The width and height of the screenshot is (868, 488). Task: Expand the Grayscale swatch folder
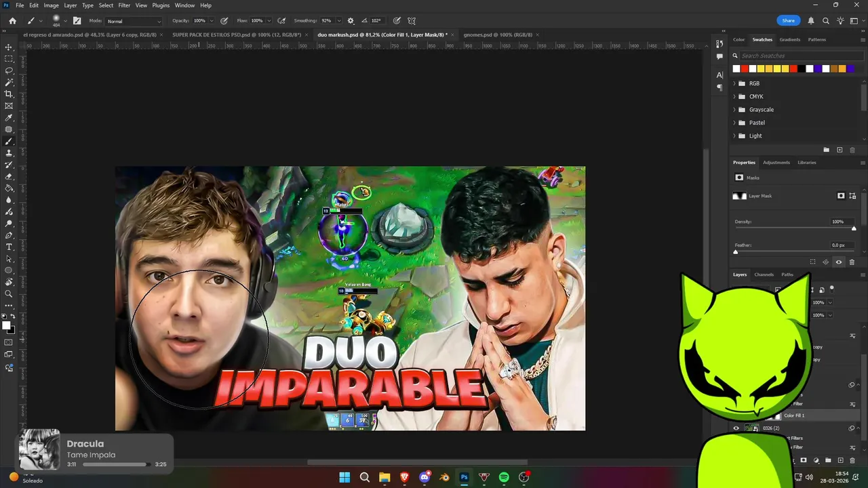point(734,110)
